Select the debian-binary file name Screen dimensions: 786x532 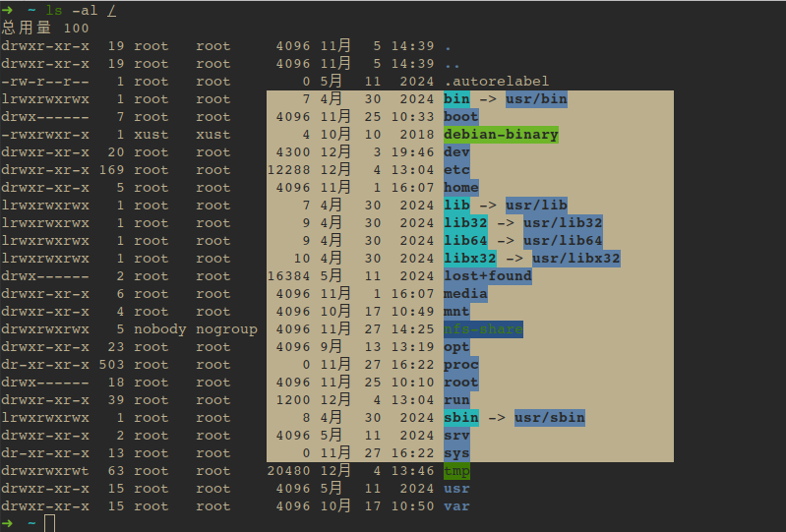pyautogui.click(x=501, y=135)
